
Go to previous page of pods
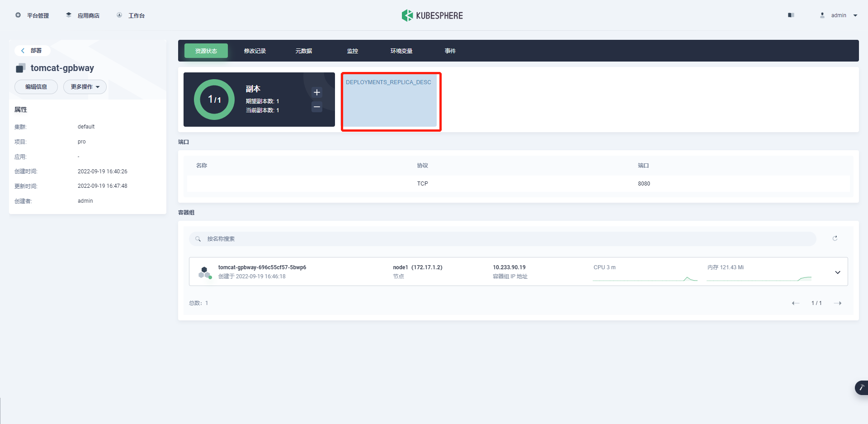click(x=796, y=303)
